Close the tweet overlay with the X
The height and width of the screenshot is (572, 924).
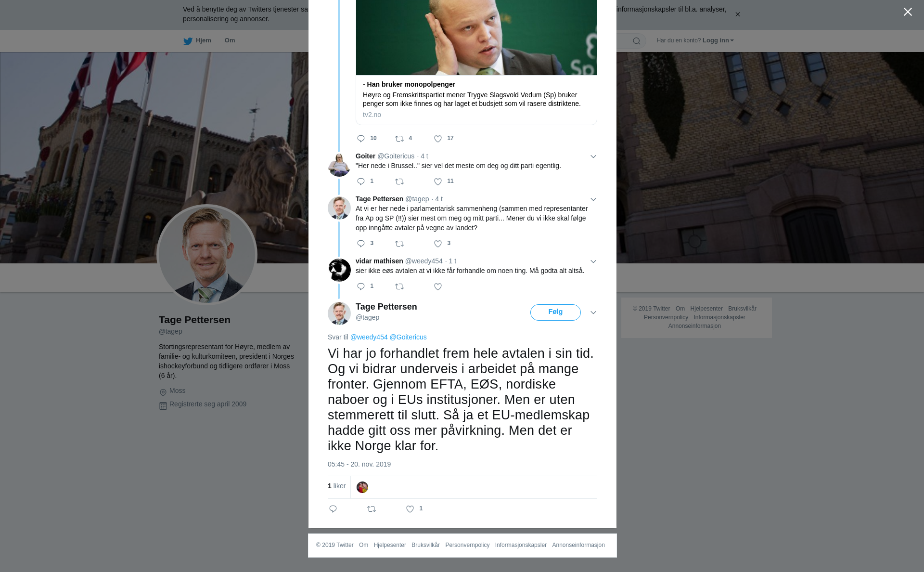pos(907,12)
